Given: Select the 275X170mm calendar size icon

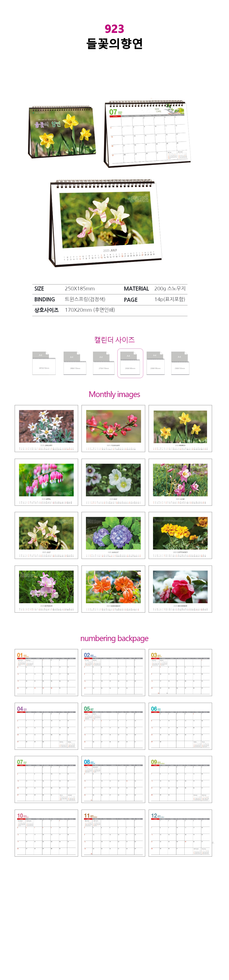Looking at the screenshot, I should click(104, 363).
